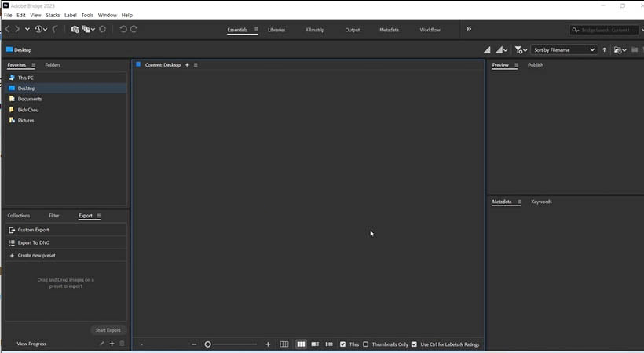The image size is (644, 353).
Task: Toggle Use Ctrl for Labels & Ratings
Action: (414, 344)
